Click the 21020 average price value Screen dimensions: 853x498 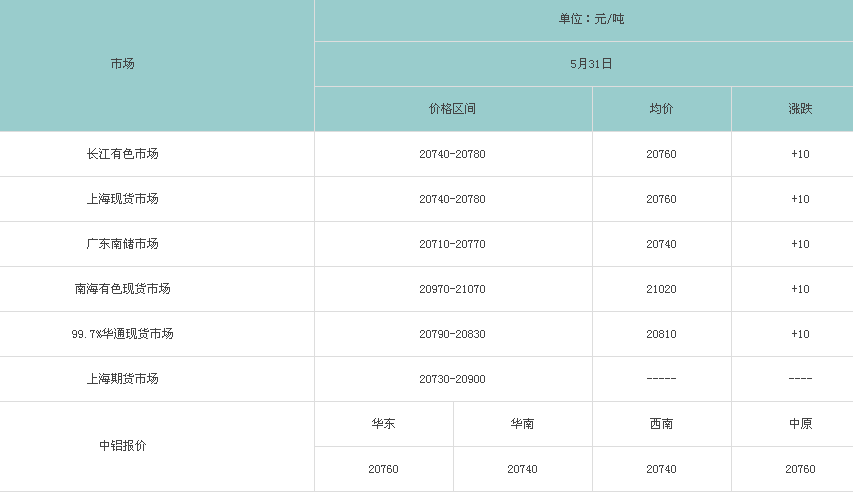pos(661,289)
